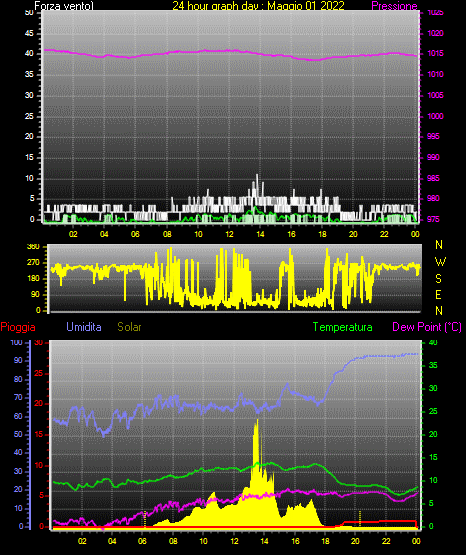
Task: Click the compass letter E
Action: click(x=438, y=294)
